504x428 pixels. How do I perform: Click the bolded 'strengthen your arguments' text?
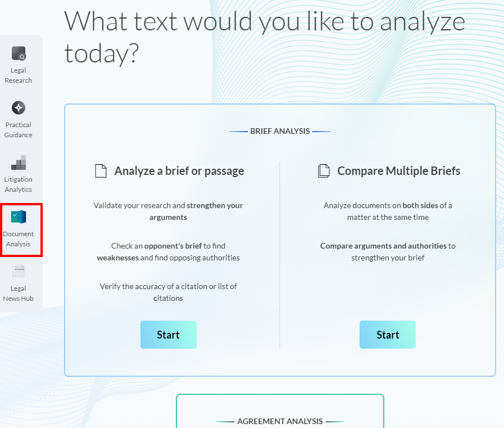click(214, 205)
